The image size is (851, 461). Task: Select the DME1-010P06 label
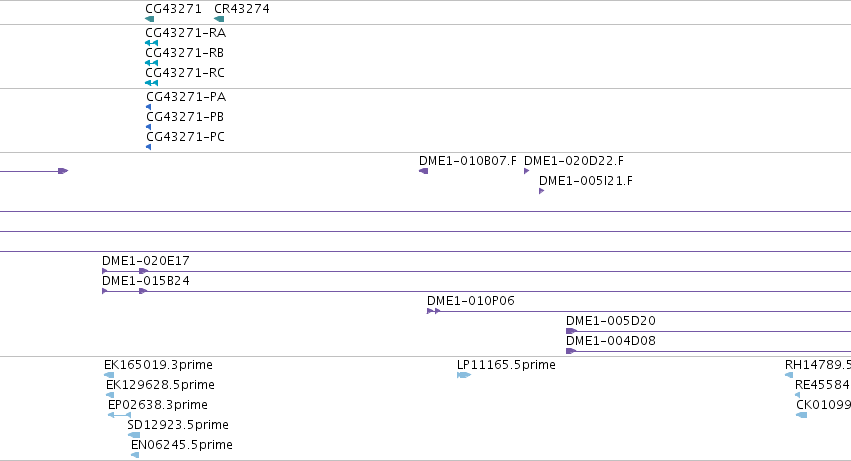[471, 301]
